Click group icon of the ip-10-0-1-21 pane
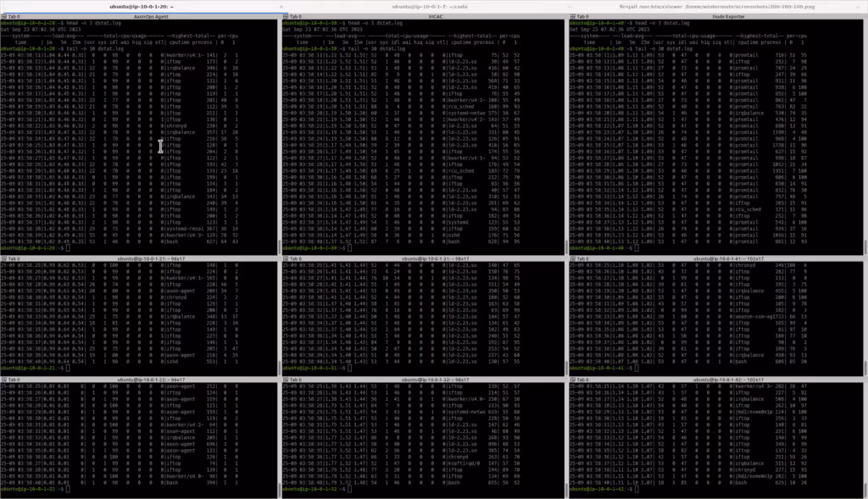868x499 pixels. (4, 258)
